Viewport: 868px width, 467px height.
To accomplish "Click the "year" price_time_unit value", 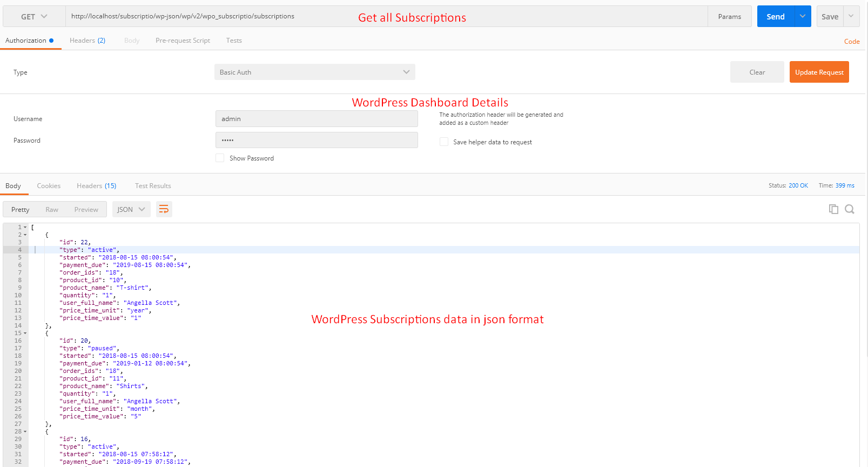I will pyautogui.click(x=138, y=311).
